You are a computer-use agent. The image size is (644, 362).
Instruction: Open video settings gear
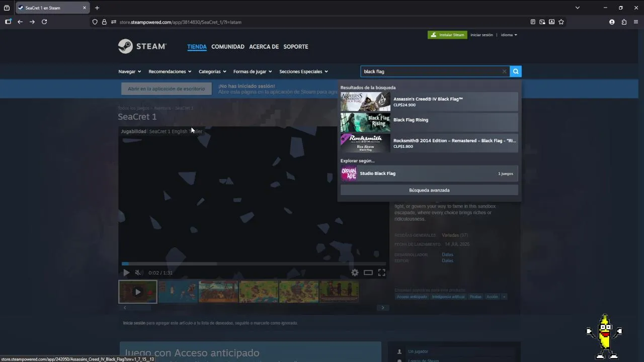(355, 273)
